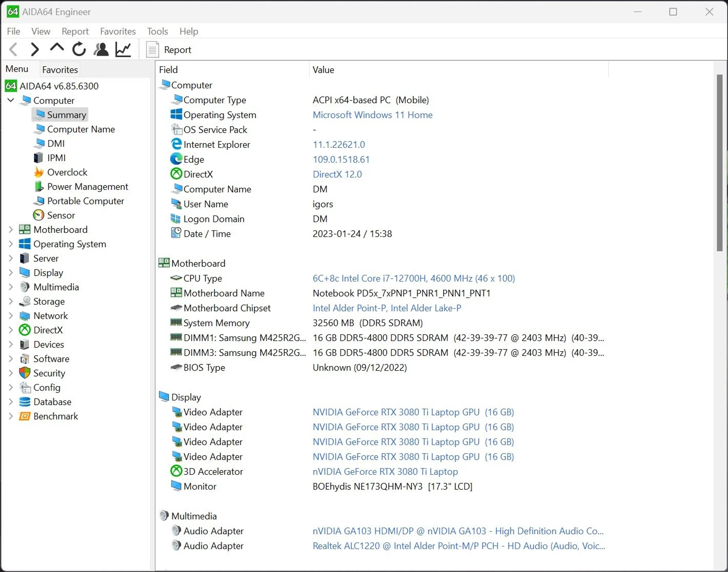This screenshot has height=572, width=728.
Task: Click the Report document icon in the toolbar
Action: [152, 49]
